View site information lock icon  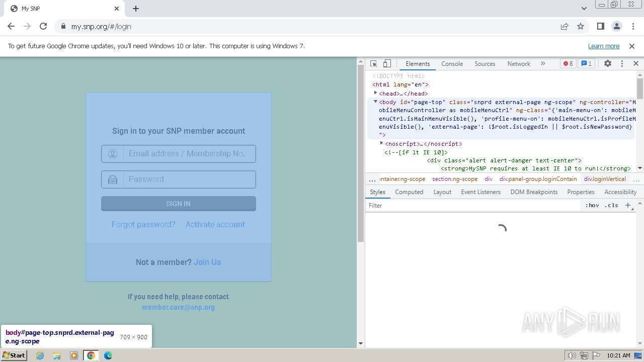point(63,27)
